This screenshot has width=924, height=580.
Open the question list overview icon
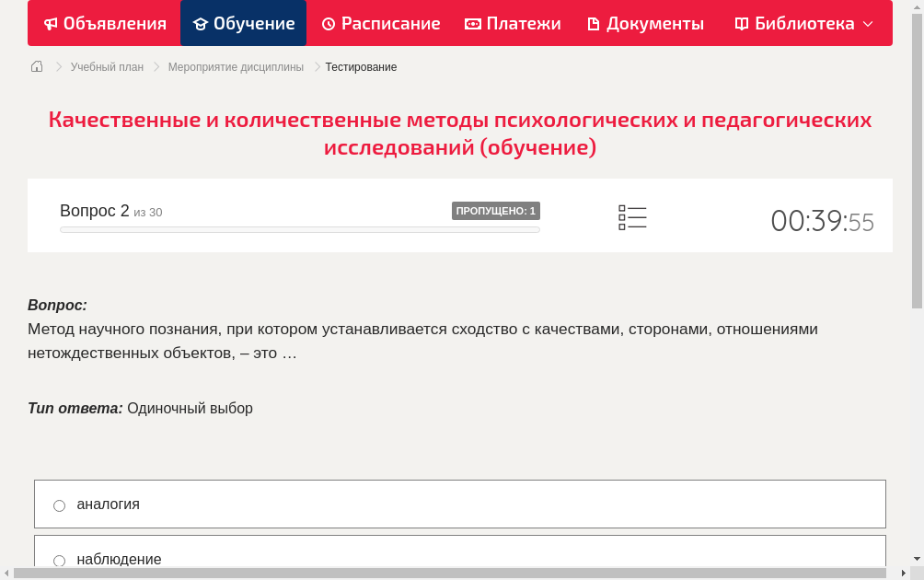pyautogui.click(x=632, y=216)
